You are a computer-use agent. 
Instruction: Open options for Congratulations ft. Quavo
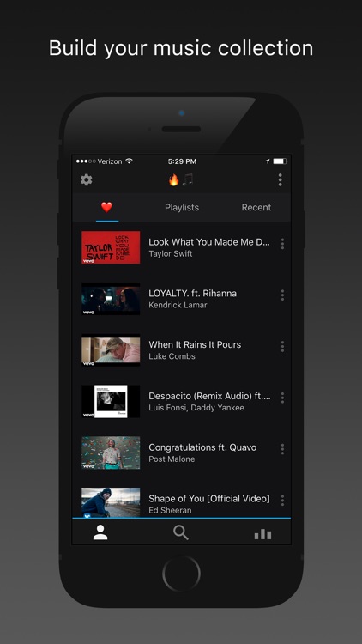pos(282,449)
